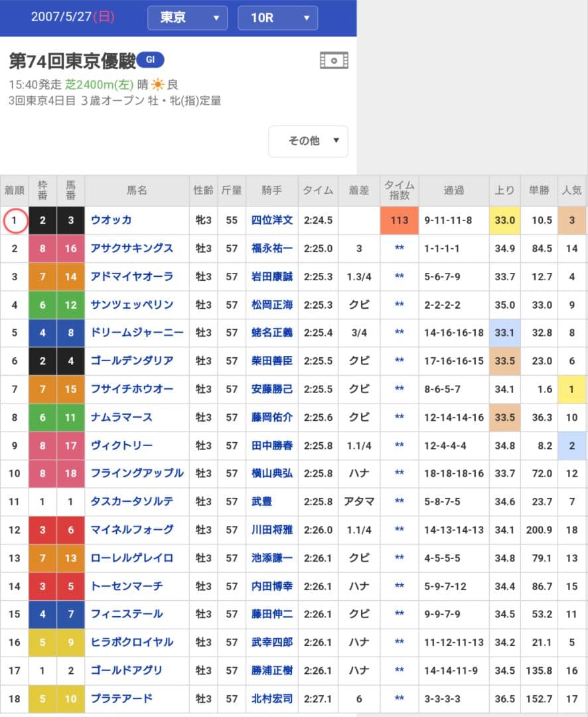Open the race video via the film icon
Screen dimensions: 588x717
click(x=334, y=60)
